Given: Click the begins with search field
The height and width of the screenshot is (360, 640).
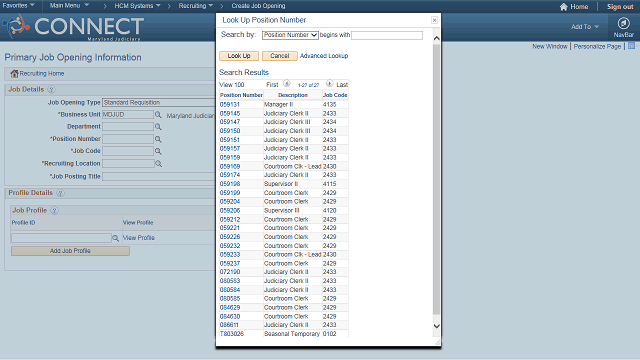Looking at the screenshot, I should (387, 36).
